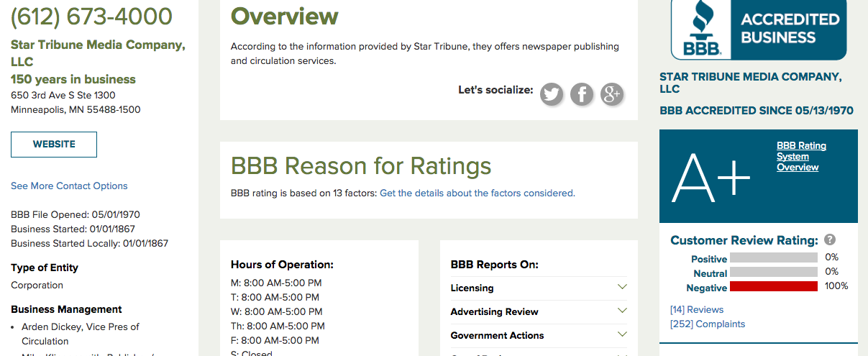
Task: Click the address line 650 3rd Ave S Ste 1300
Action: (x=63, y=95)
